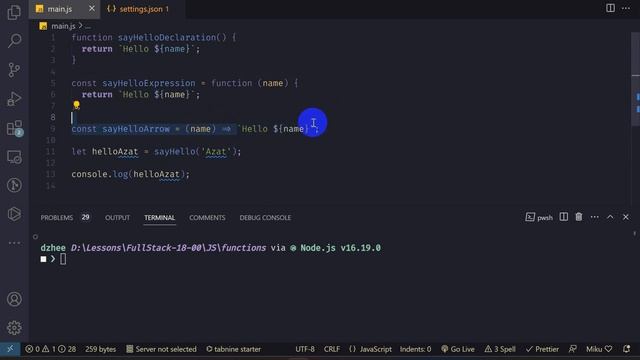Maximize the panel size
This screenshot has height=360, width=640.
(x=610, y=217)
